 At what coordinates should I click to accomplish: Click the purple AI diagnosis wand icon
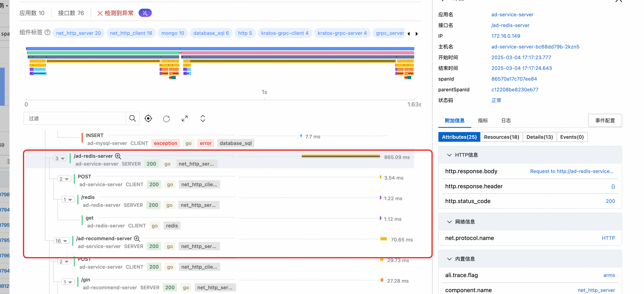coord(145,13)
